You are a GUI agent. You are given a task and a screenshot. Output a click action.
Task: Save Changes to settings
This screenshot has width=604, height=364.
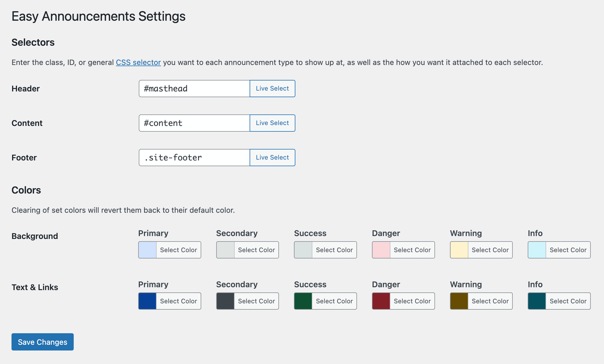tap(43, 342)
